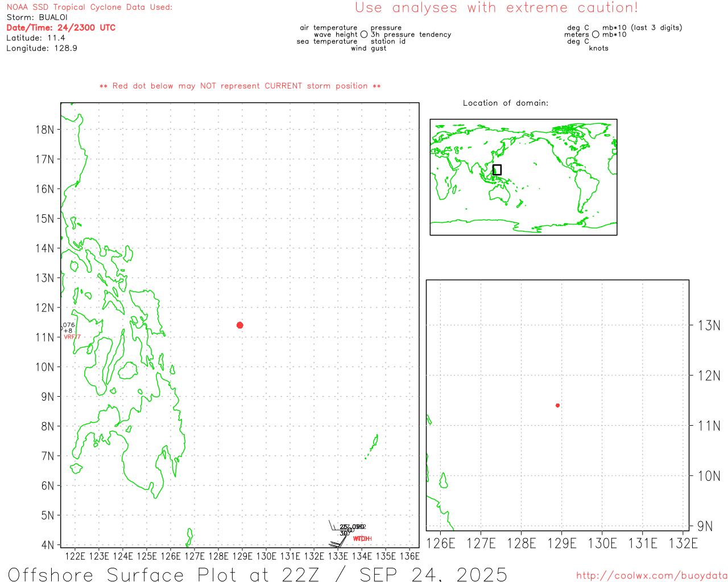Click the red WTDH station identifier
Image resolution: width=728 pixels, height=582 pixels.
click(x=362, y=538)
